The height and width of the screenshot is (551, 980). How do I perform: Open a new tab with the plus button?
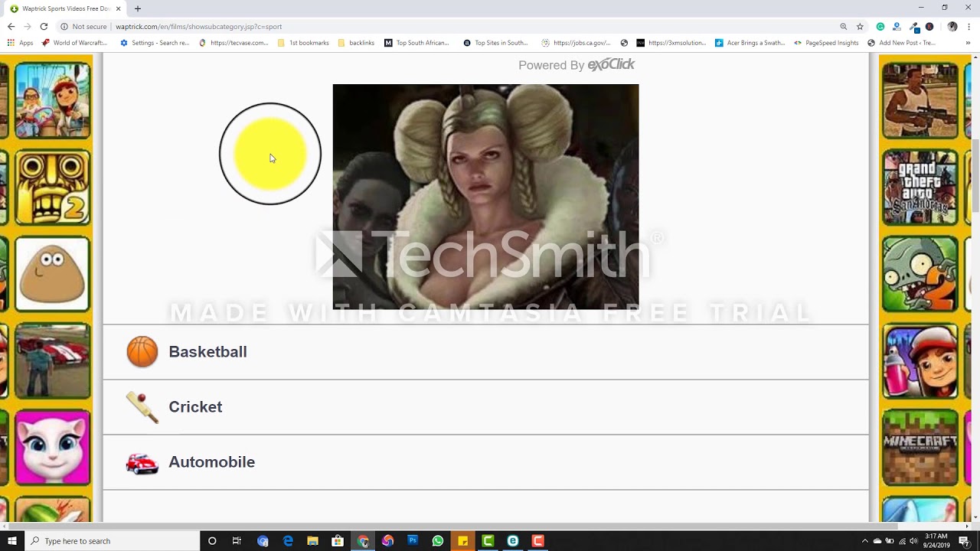coord(138,8)
